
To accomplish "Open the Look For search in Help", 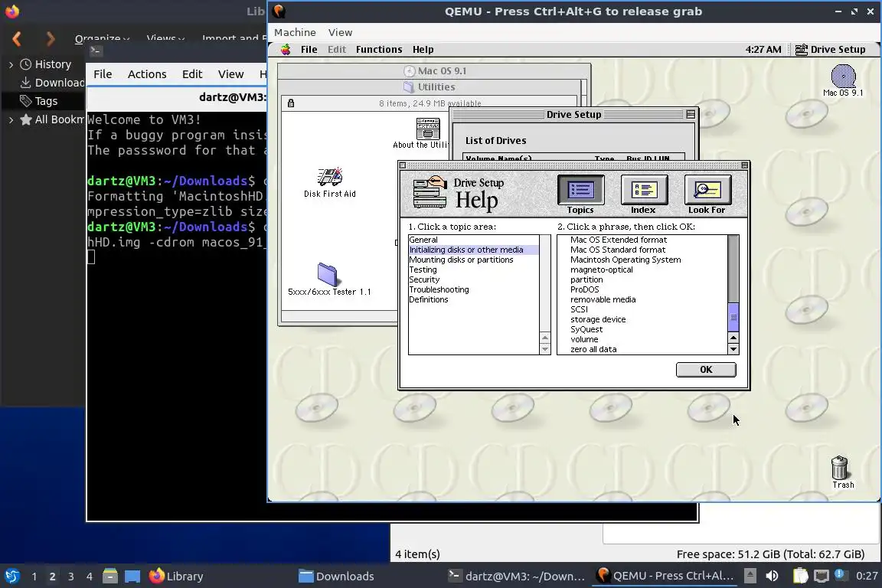I will click(707, 194).
